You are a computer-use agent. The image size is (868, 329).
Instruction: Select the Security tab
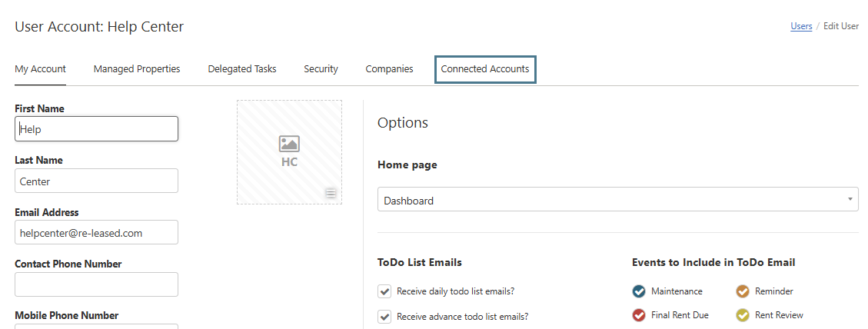tap(321, 69)
